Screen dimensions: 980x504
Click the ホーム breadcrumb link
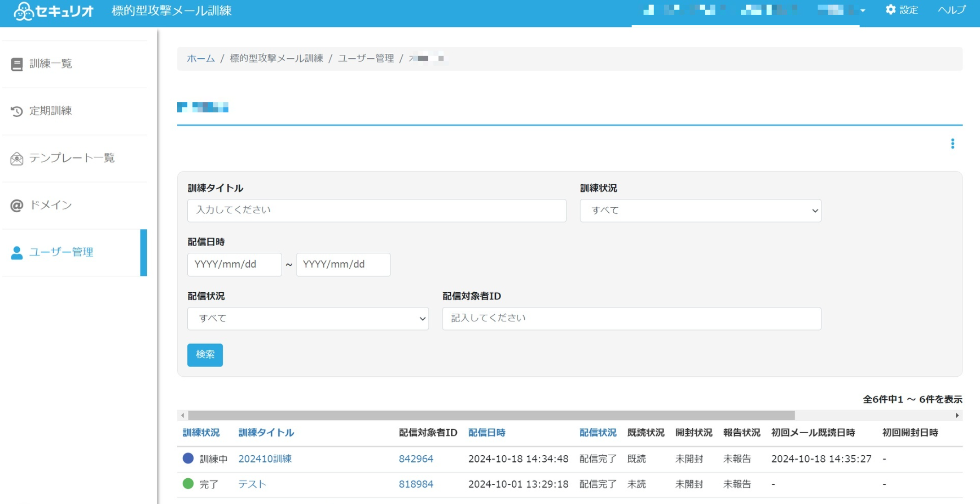201,58
